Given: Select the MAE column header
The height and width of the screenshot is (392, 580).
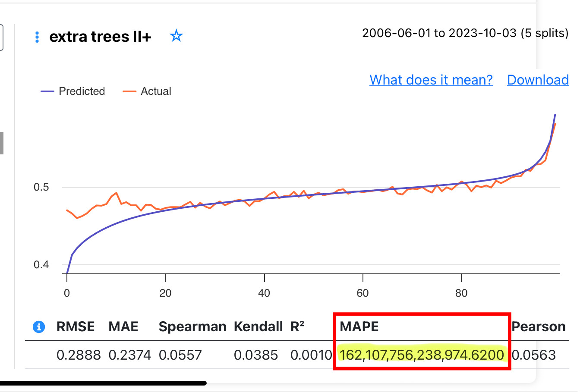Looking at the screenshot, I should (x=123, y=327).
